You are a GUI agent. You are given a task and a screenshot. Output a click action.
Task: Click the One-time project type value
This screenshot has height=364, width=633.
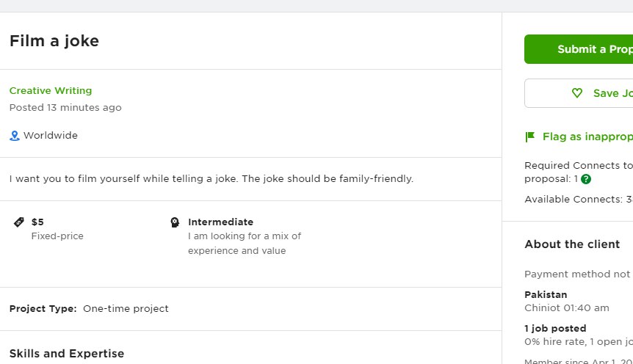126,309
